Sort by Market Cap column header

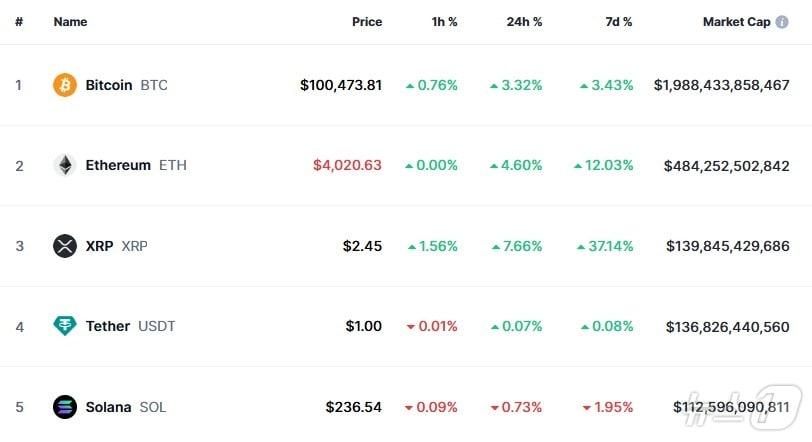pos(736,21)
